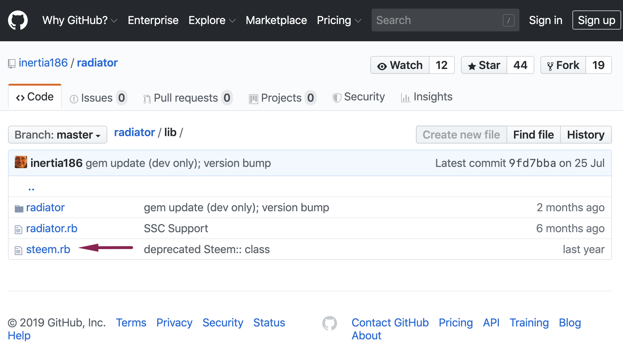Click the watchers count 12
Screen dimensions: 623x364
(442, 65)
